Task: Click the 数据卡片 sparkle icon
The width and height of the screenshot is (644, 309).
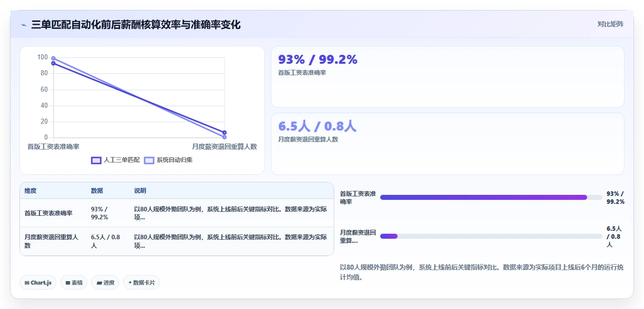Action: pos(130,283)
